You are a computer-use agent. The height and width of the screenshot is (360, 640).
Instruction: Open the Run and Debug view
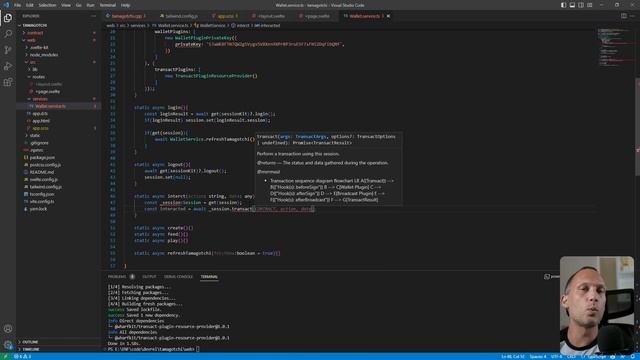coord(8,66)
